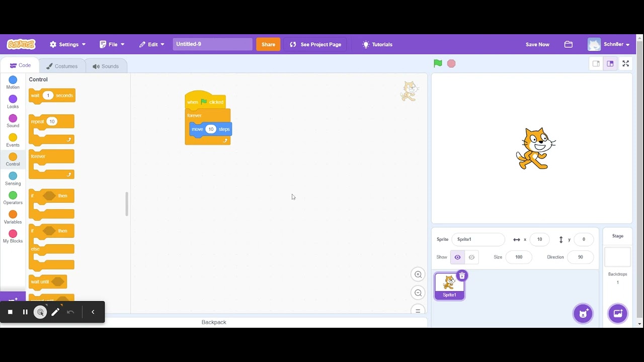This screenshot has height=362, width=644.
Task: Click the steps value in move block
Action: 211,129
